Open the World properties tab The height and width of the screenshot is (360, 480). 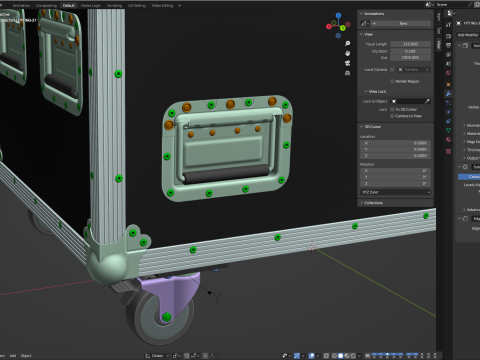449,73
